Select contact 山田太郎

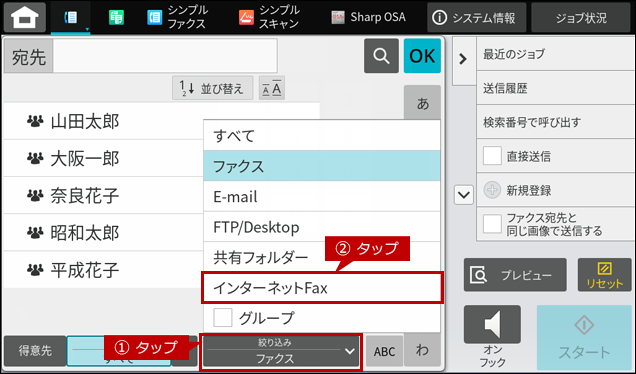click(x=103, y=122)
